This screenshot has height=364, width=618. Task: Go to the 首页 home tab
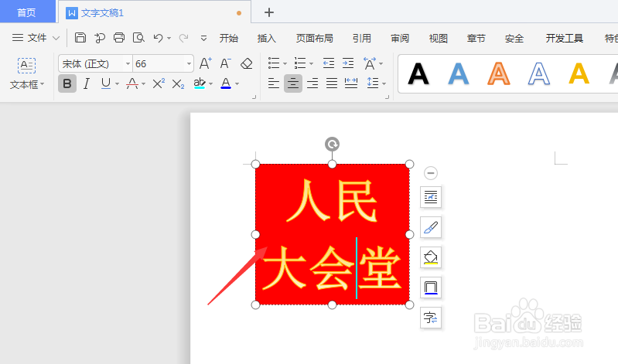point(27,12)
